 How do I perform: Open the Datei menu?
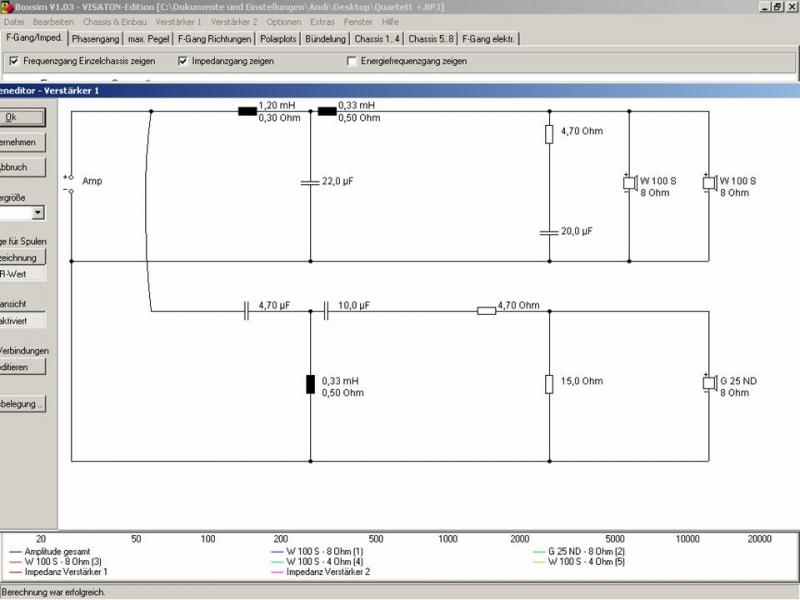14,22
